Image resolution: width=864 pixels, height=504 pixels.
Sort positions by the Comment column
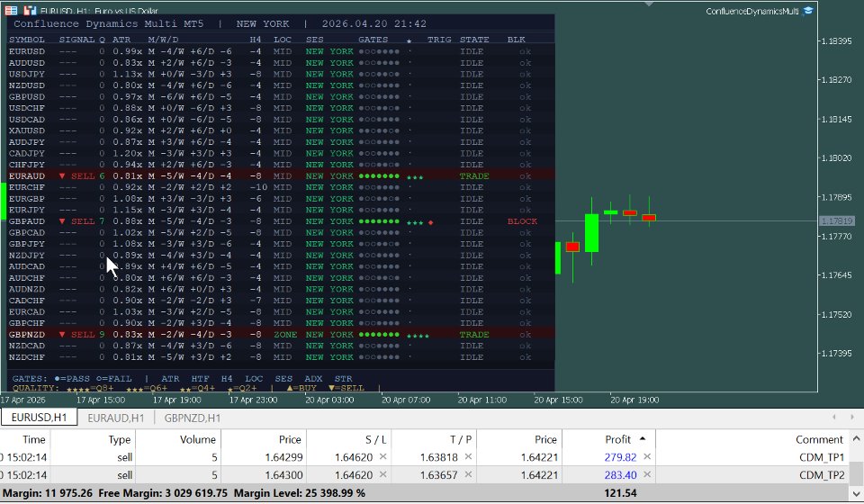pos(751,439)
